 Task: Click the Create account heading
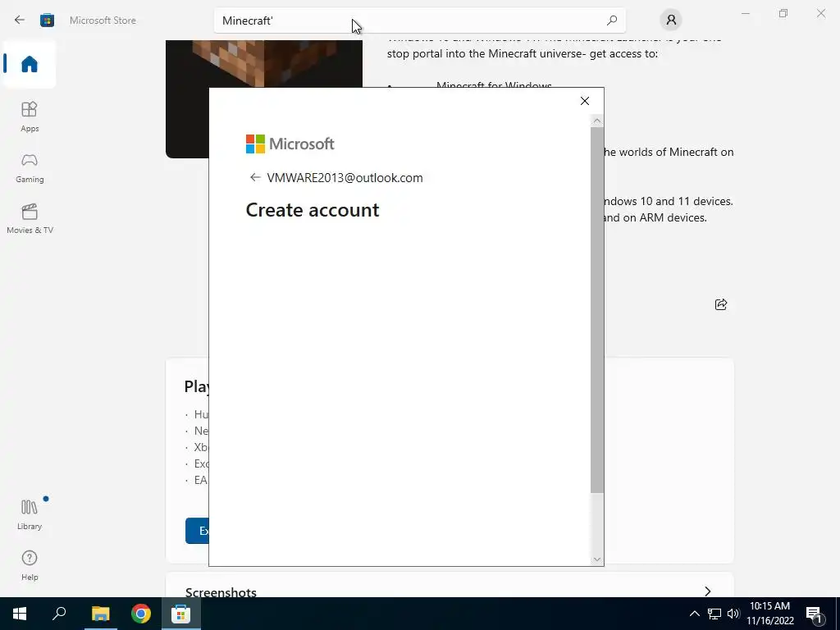pyautogui.click(x=313, y=210)
